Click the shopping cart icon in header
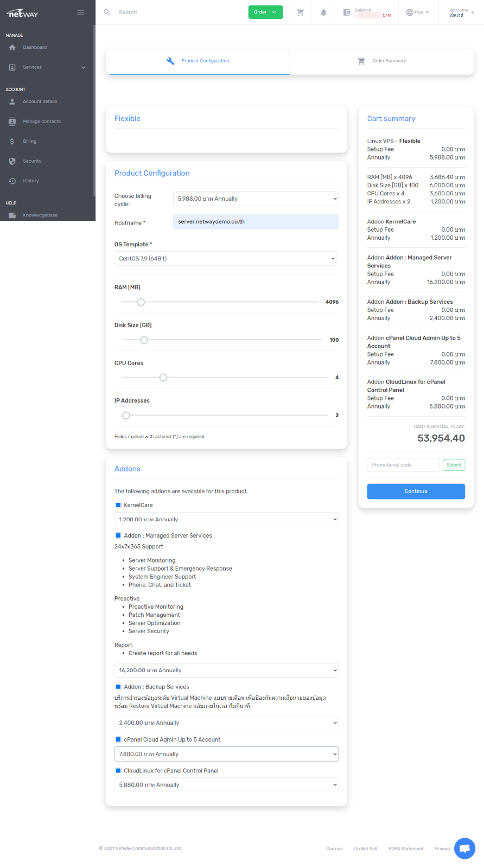The height and width of the screenshot is (868, 484). (x=300, y=12)
